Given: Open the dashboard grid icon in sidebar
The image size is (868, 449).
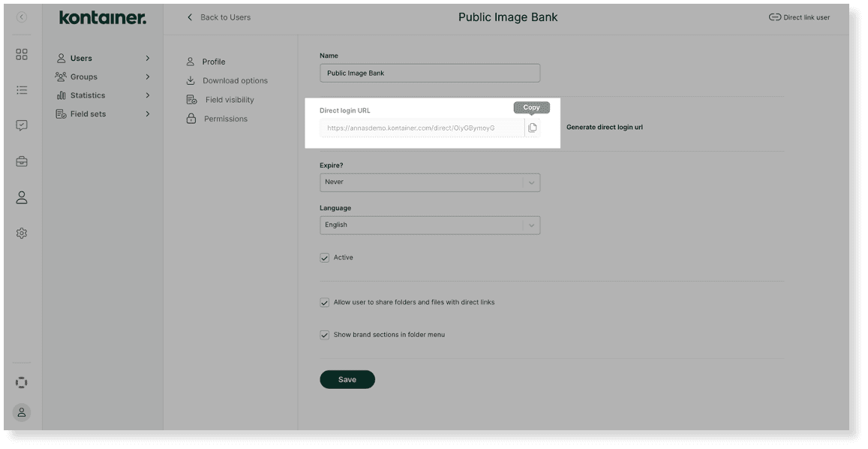Looking at the screenshot, I should point(21,53).
